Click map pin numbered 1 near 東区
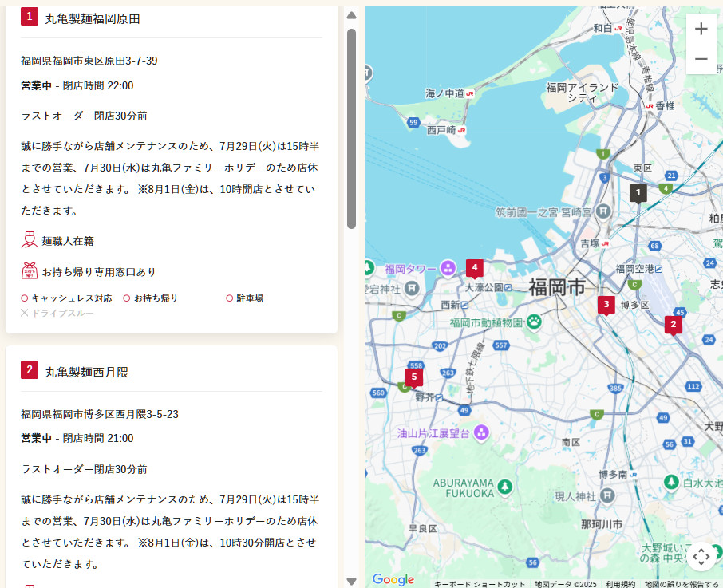This screenshot has height=588, width=723. point(638,194)
